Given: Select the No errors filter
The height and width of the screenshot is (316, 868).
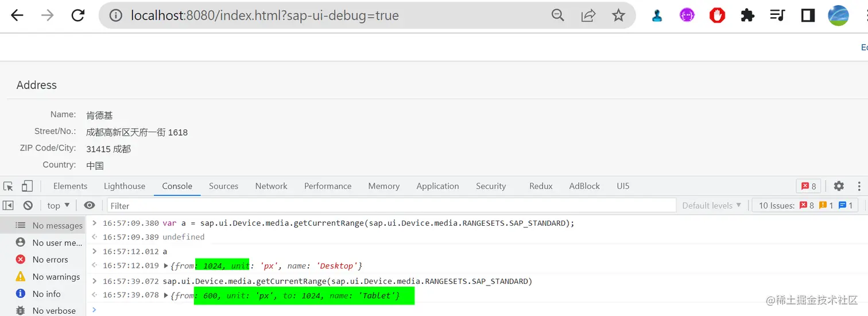Looking at the screenshot, I should [x=43, y=260].
